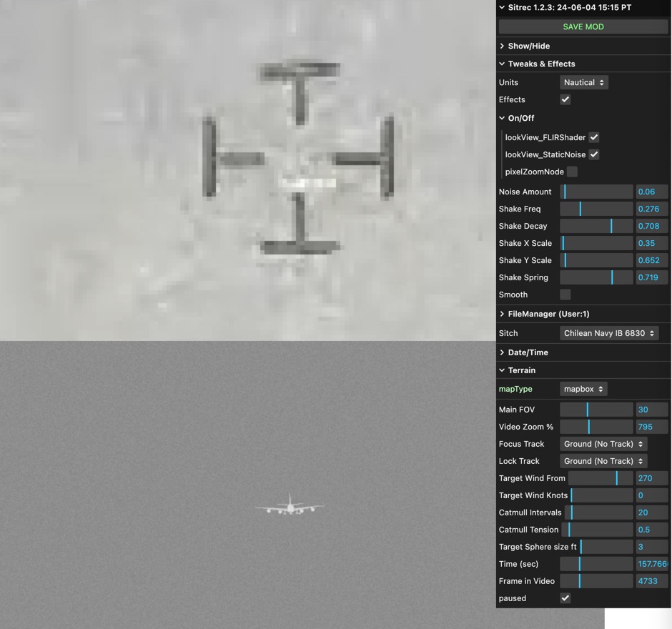Adjust the Noise Amount slider
Screen dimensions: 672x629
[x=596, y=192]
